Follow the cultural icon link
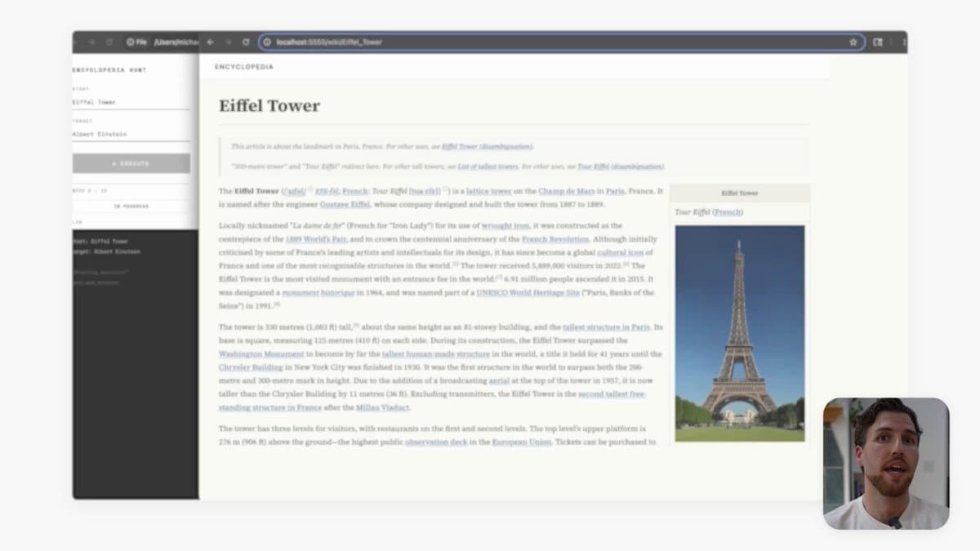The width and height of the screenshot is (980, 551). [621, 253]
